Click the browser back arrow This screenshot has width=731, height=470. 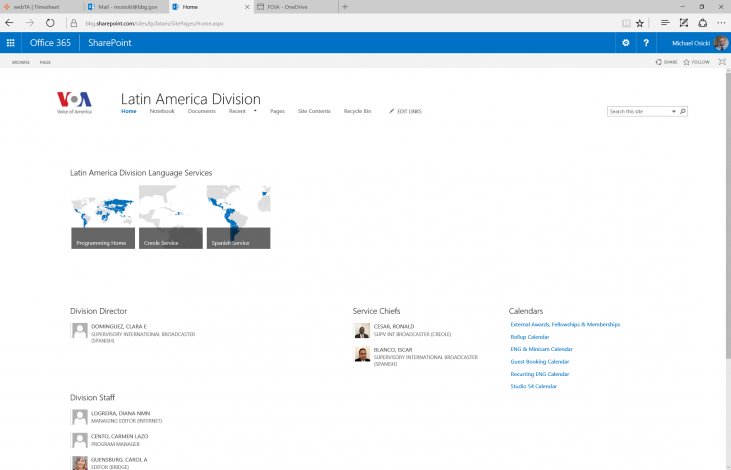[x=9, y=23]
